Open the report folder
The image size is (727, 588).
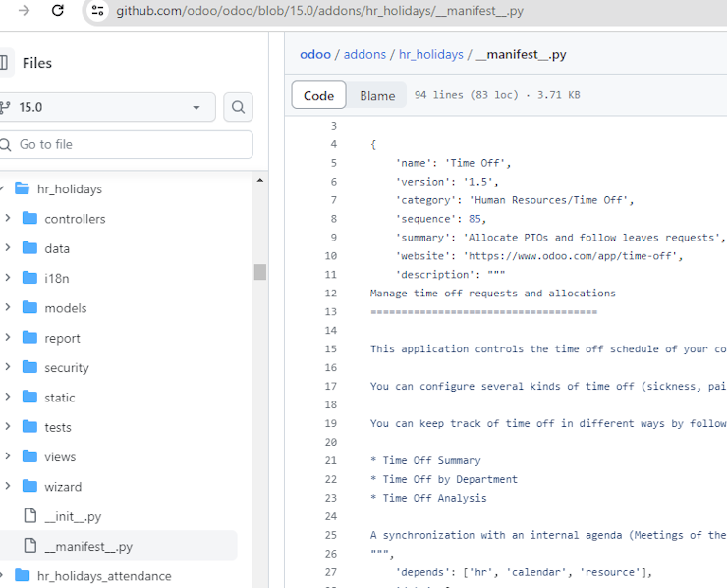click(x=62, y=339)
